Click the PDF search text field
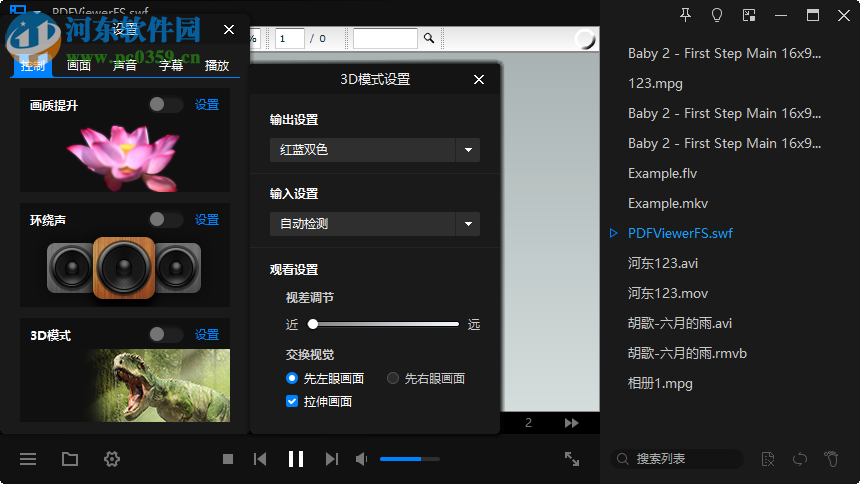The height and width of the screenshot is (484, 860). click(385, 38)
